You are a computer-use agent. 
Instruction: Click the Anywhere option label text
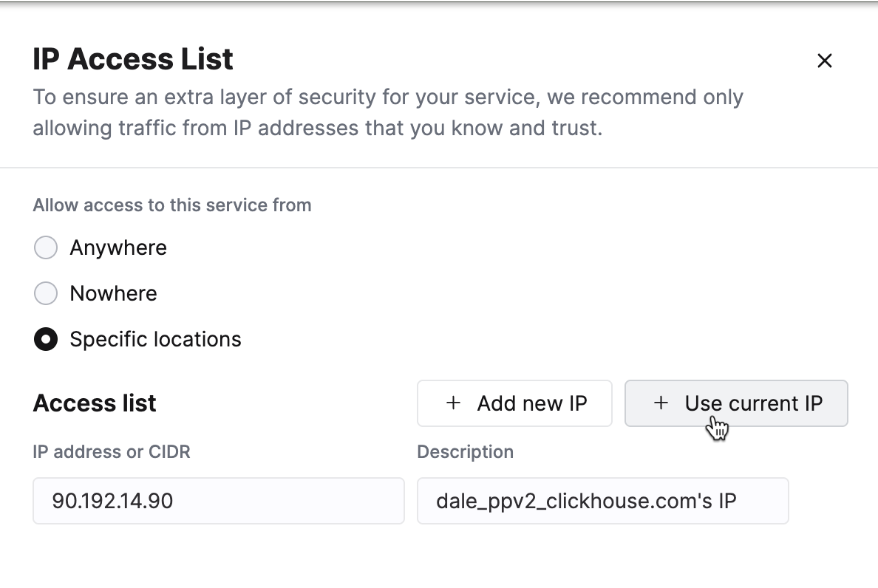tap(118, 247)
